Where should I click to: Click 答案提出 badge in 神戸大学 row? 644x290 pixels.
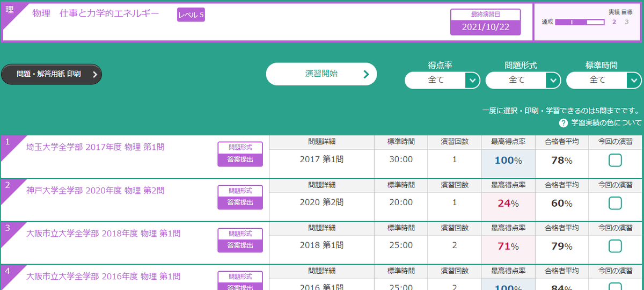[x=240, y=203]
